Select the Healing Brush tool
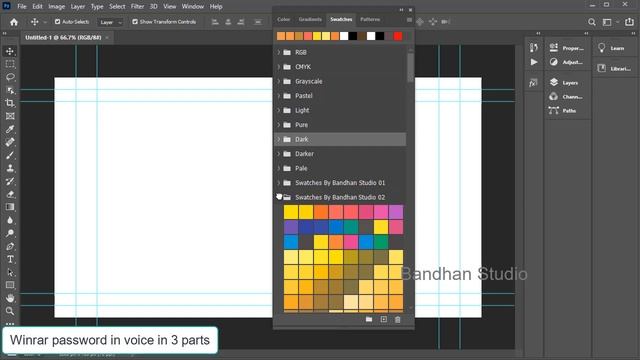Image resolution: width=640 pixels, height=360 pixels. pos(10,142)
